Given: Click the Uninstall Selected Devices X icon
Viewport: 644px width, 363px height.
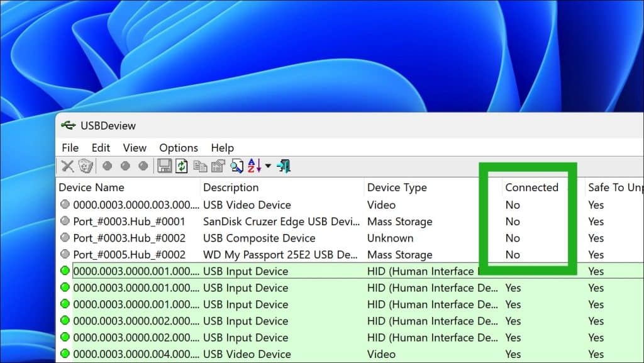Looking at the screenshot, I should click(x=67, y=166).
